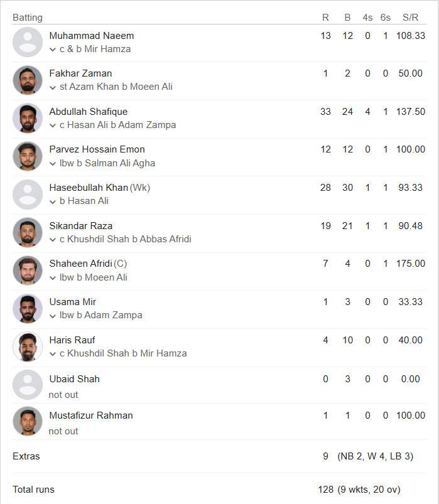The height and width of the screenshot is (504, 439).
Task: Expand Sikandar Raza's dismissal chevron
Action: point(53,240)
